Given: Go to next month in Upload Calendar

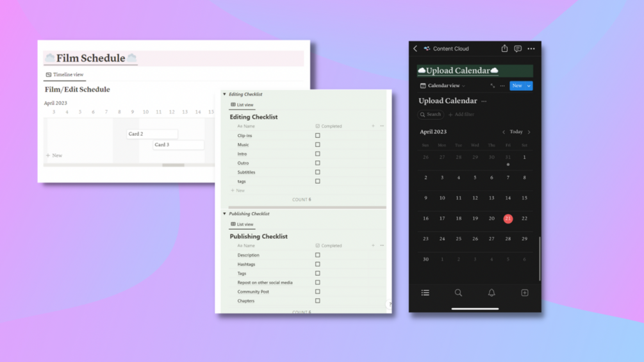Looking at the screenshot, I should tap(529, 132).
